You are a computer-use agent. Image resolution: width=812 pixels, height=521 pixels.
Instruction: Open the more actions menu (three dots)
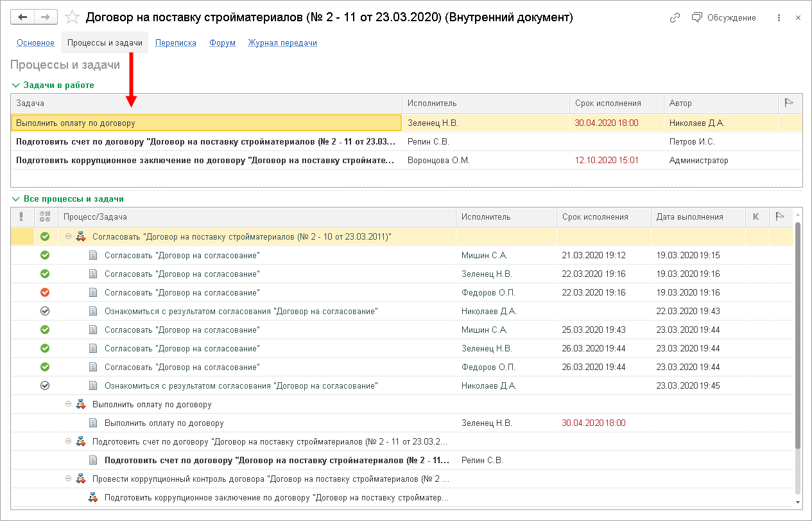[x=779, y=17]
